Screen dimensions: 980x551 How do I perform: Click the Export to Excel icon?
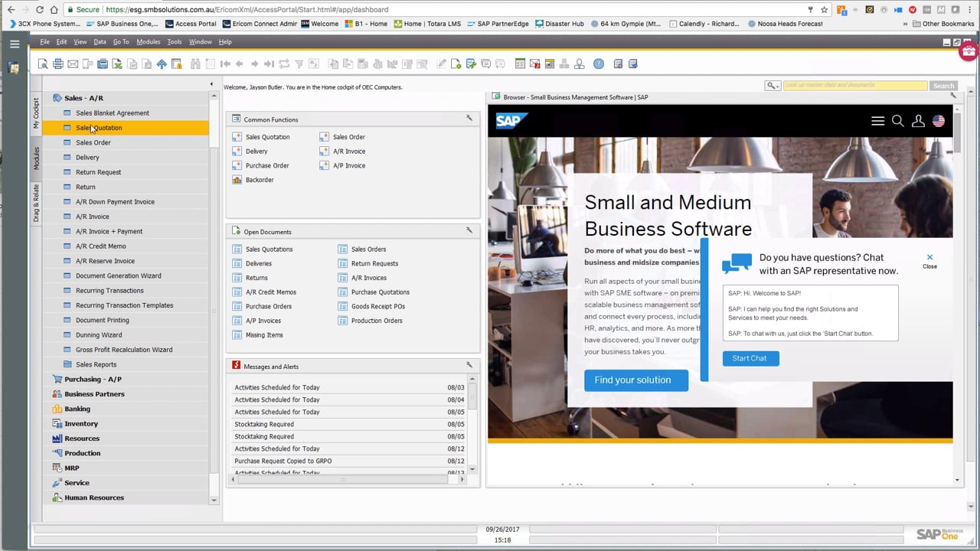[x=117, y=64]
